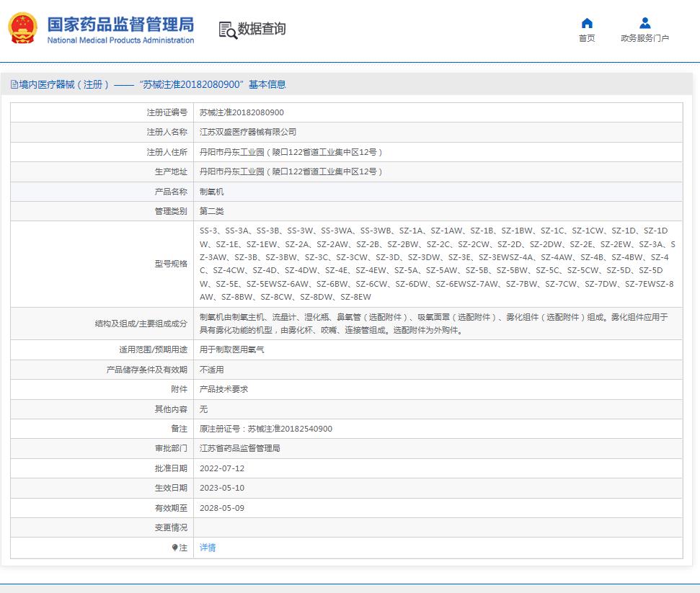
Task: Click the approval date 2022-07-12
Action: click(x=222, y=468)
